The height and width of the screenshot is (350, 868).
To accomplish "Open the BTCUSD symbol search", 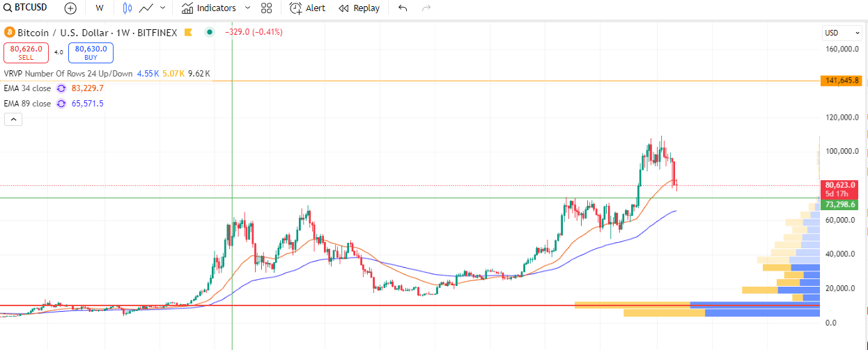I will (26, 8).
